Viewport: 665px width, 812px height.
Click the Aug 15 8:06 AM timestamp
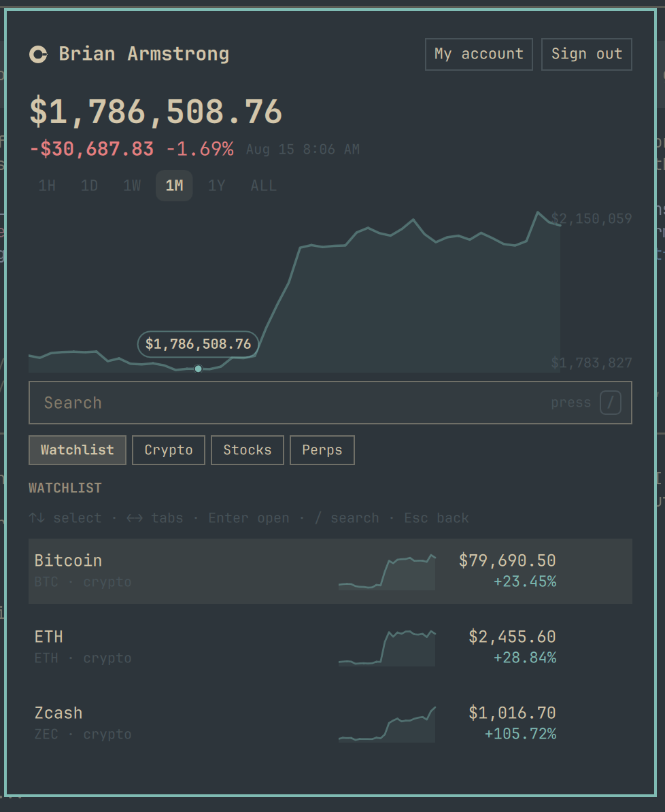[303, 150]
